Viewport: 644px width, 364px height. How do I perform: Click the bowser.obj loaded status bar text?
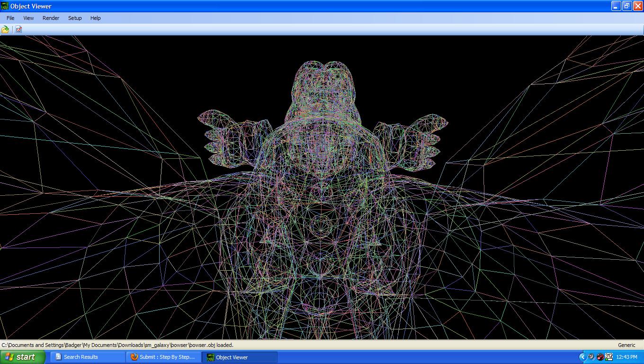(118, 345)
